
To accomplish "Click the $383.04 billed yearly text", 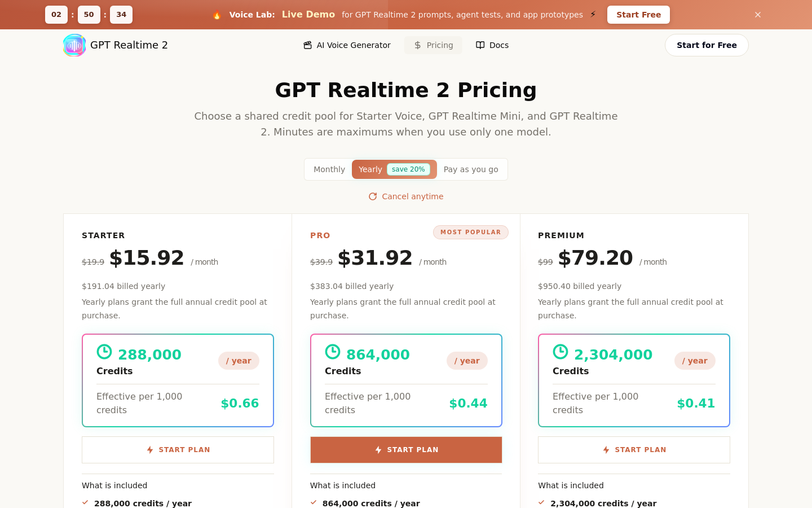I will click(x=352, y=286).
